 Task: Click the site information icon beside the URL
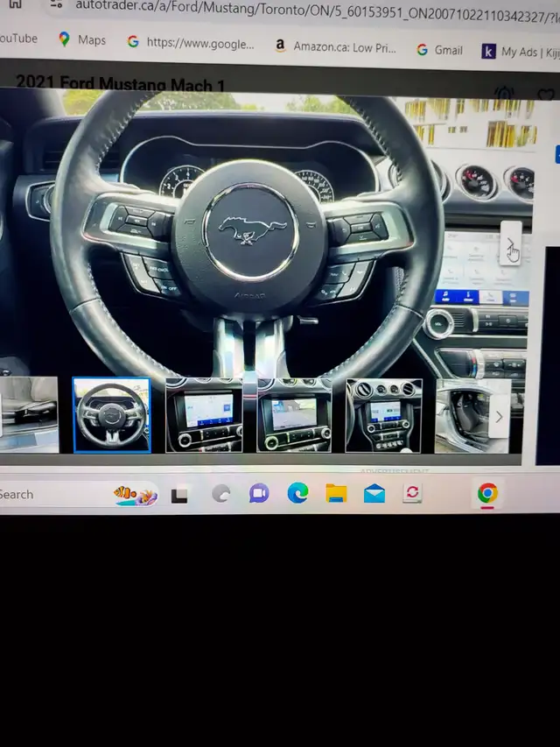56,4
